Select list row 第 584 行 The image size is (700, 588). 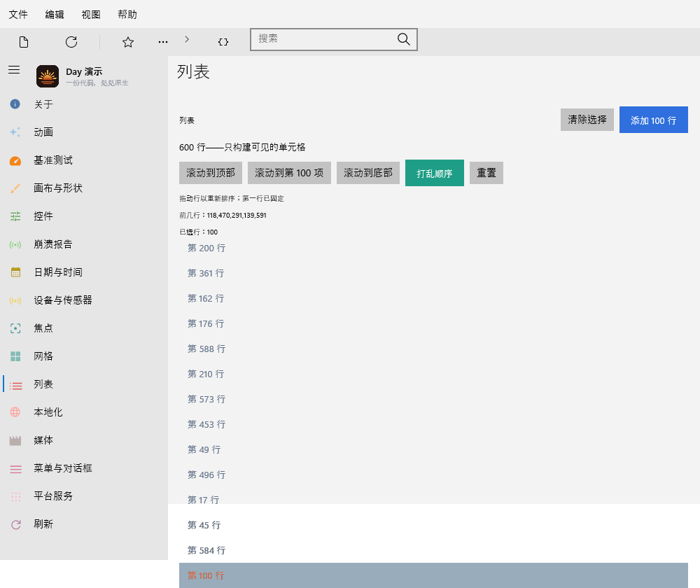[x=433, y=550]
